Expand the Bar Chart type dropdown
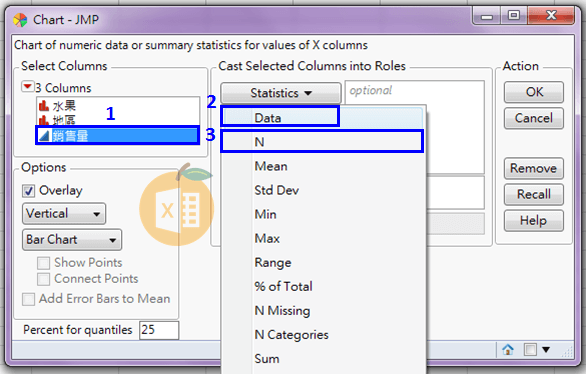586x374 pixels. [72, 239]
